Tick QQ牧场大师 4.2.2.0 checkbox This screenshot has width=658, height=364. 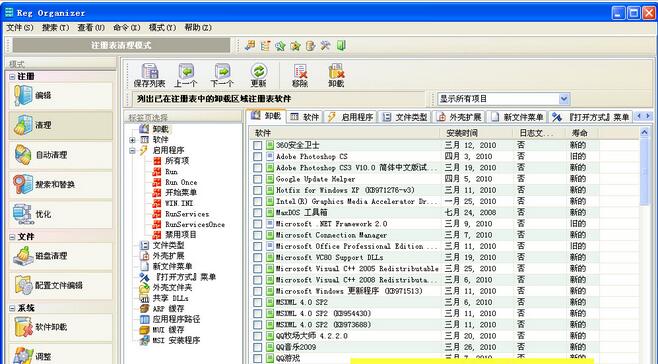click(258, 336)
